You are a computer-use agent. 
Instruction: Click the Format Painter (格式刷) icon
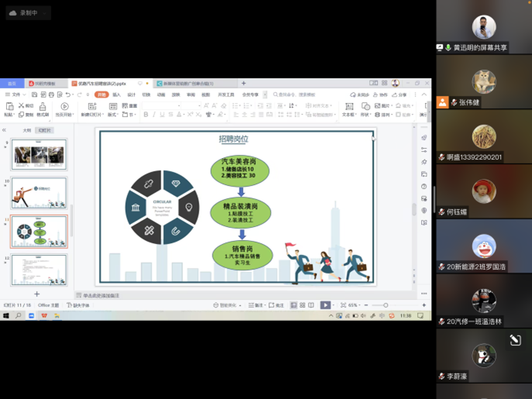42,108
